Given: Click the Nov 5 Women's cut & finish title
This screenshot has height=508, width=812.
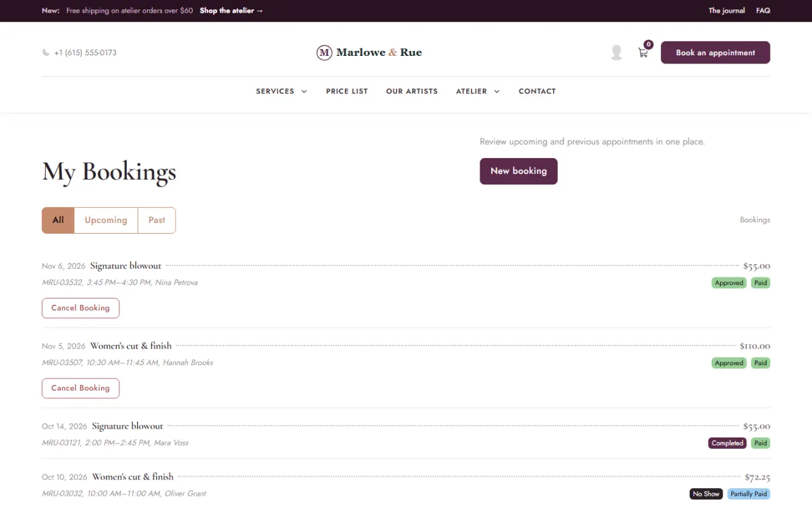Looking at the screenshot, I should tap(131, 345).
